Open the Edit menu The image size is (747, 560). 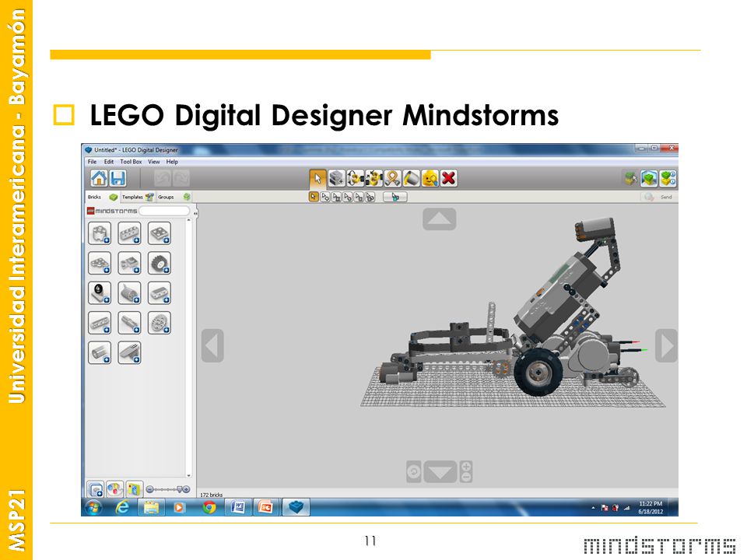click(109, 162)
